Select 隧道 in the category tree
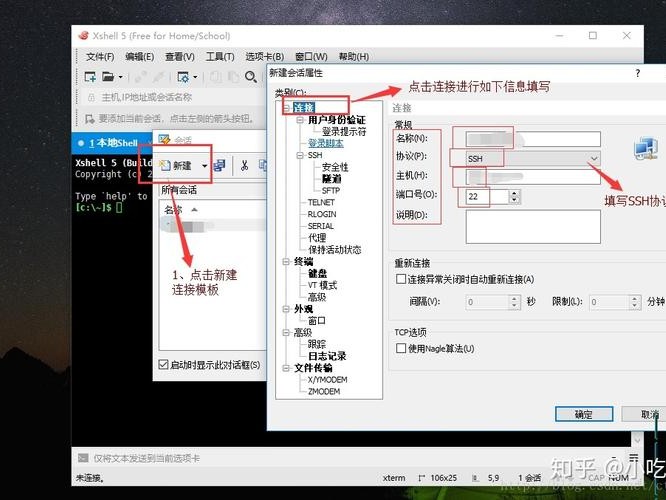 pos(331,179)
